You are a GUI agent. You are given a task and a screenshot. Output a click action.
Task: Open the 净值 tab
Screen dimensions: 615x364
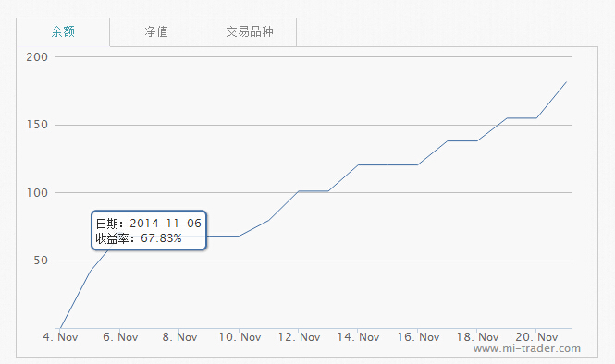(156, 32)
